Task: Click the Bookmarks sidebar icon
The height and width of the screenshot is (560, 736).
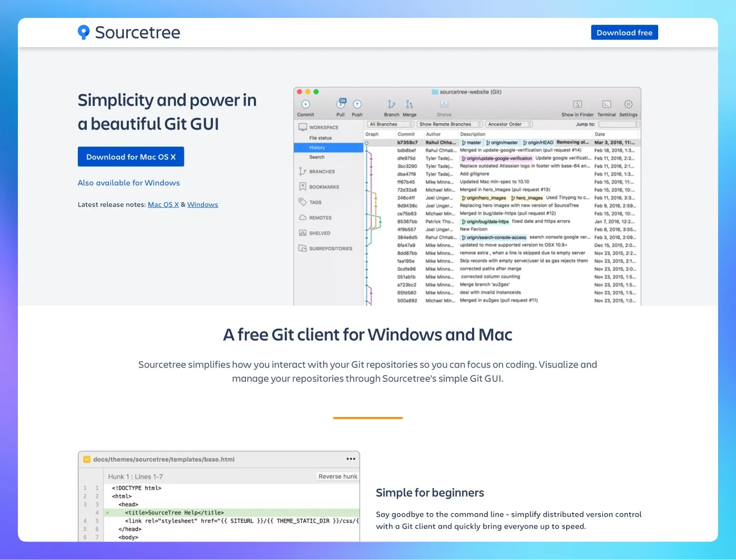Action: [302, 187]
